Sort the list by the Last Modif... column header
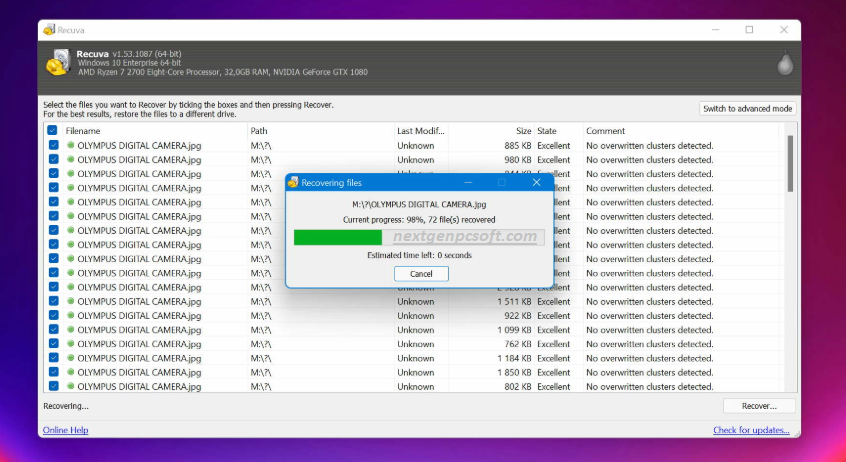The height and width of the screenshot is (462, 846). pos(421,131)
